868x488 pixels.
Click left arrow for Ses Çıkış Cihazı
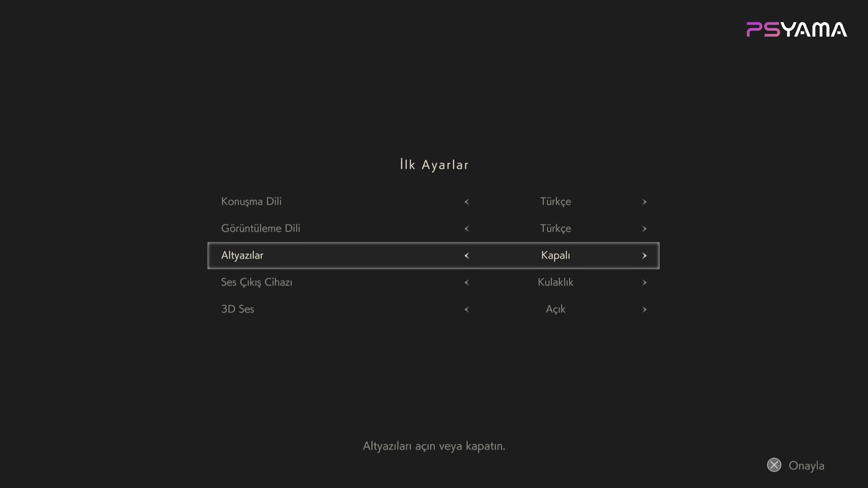[x=467, y=282]
